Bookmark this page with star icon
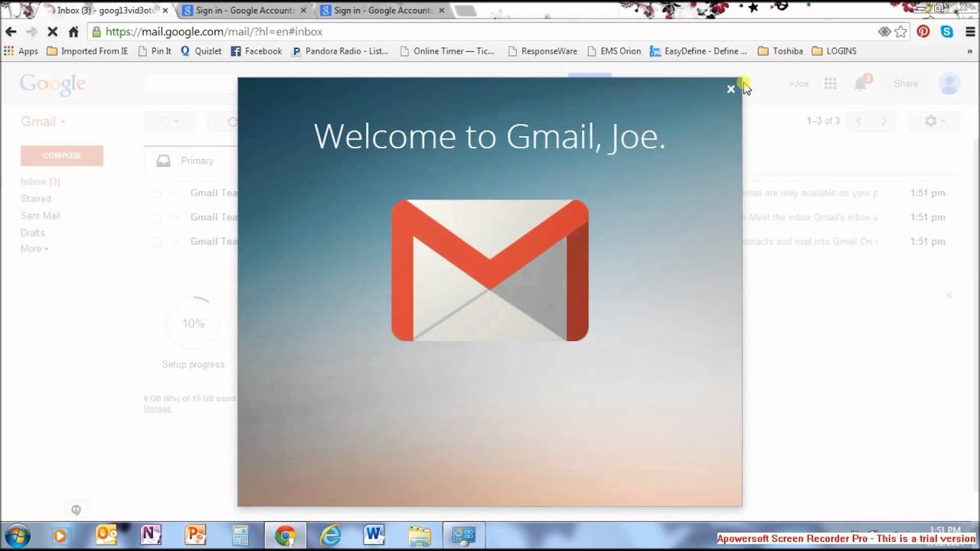 [x=901, y=31]
